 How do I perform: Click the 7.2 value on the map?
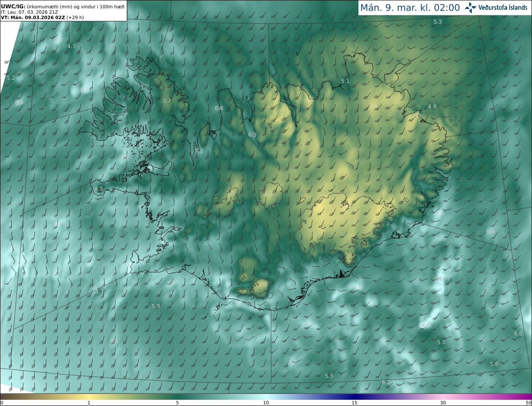pos(199,151)
